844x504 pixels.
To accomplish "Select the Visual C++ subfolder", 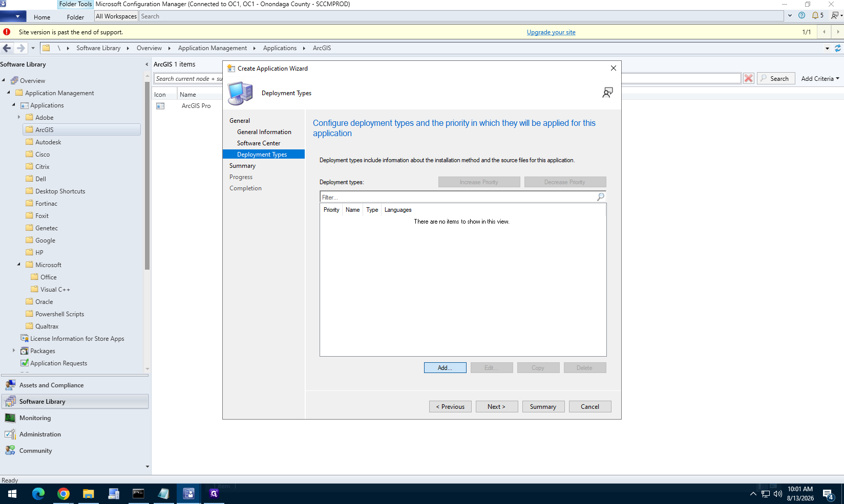I will 55,290.
